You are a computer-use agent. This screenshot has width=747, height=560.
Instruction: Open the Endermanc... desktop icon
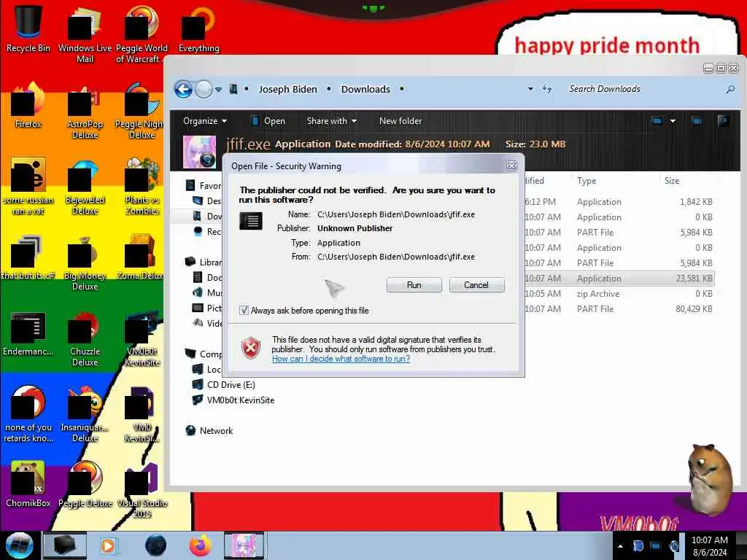click(28, 333)
